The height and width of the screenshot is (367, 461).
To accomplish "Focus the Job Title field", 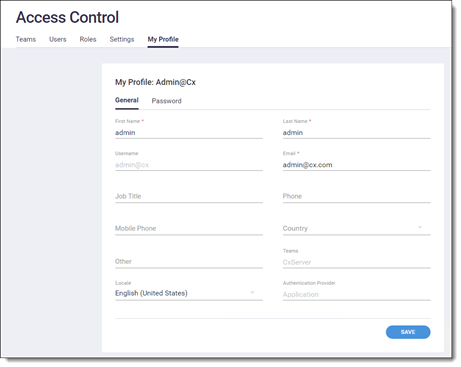I will pos(189,196).
